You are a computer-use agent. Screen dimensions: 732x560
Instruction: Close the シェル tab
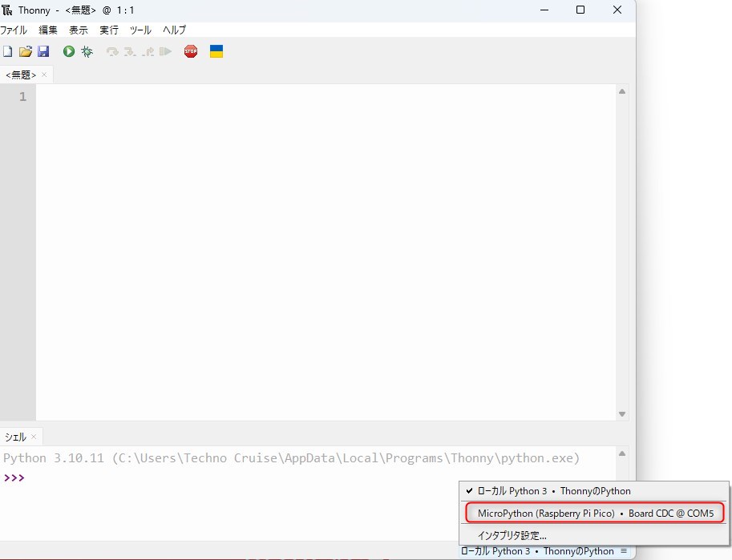pos(34,437)
